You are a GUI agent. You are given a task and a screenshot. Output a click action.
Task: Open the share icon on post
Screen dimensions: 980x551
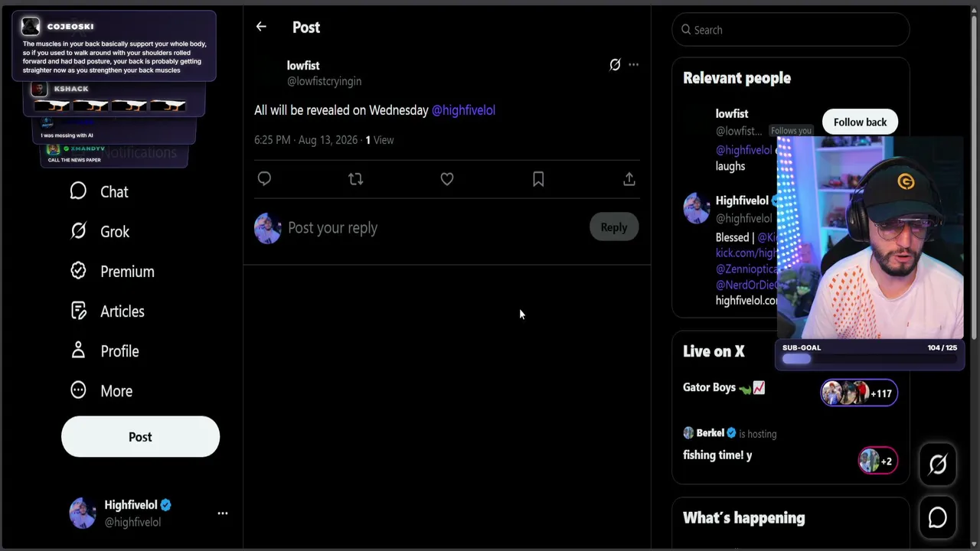pos(629,178)
